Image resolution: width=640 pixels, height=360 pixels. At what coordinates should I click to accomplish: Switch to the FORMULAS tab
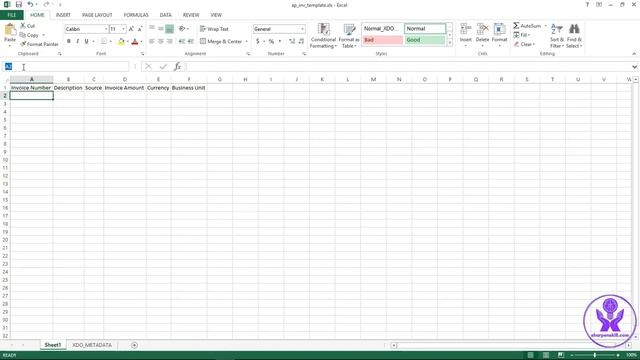(136, 15)
